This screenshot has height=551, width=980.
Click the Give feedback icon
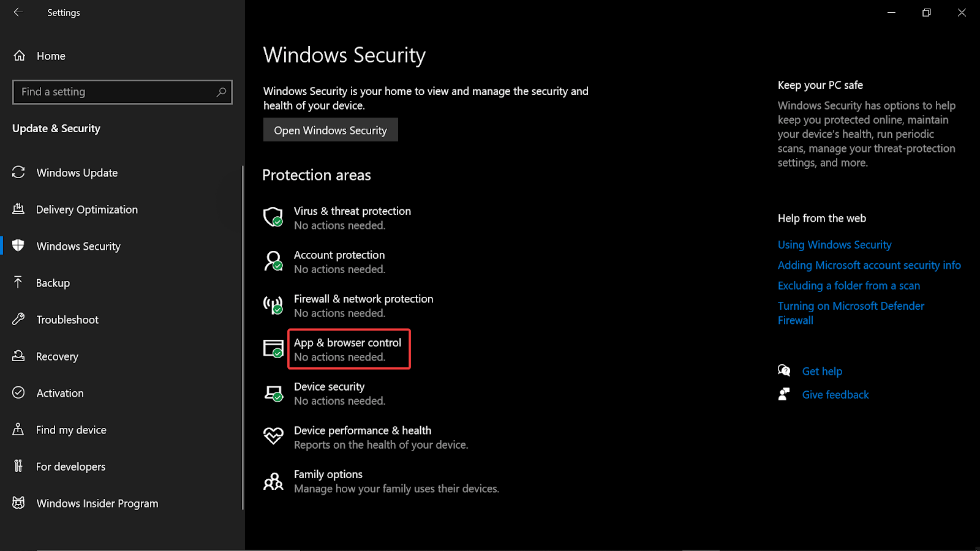(x=784, y=394)
